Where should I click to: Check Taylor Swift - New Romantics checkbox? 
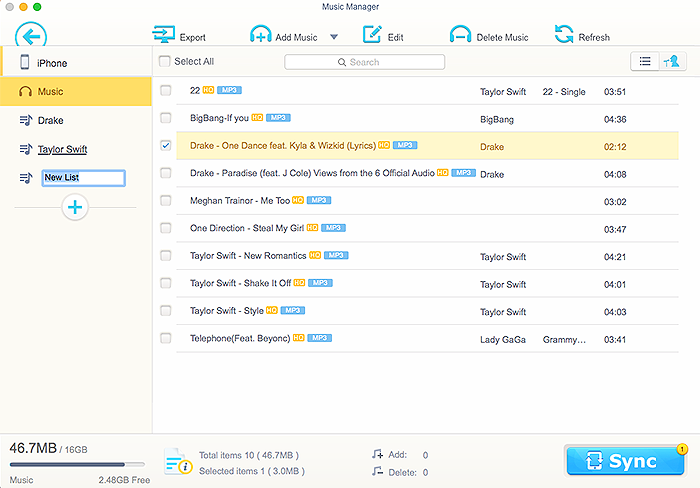(x=166, y=255)
